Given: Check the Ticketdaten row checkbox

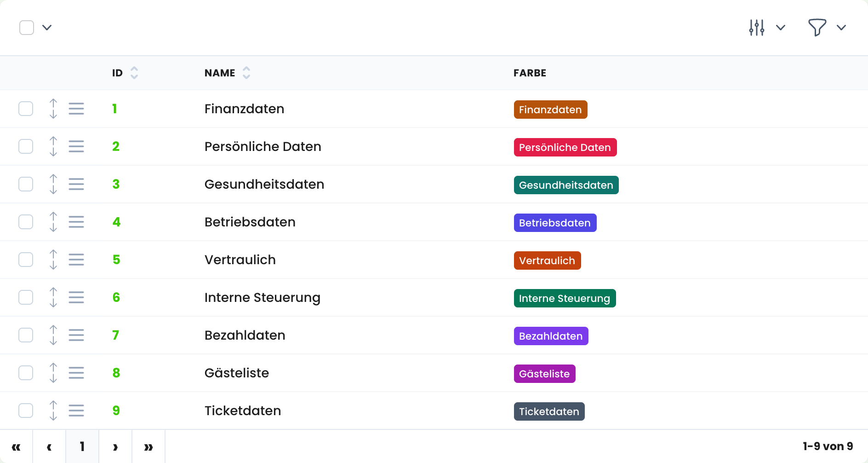Looking at the screenshot, I should pos(26,411).
